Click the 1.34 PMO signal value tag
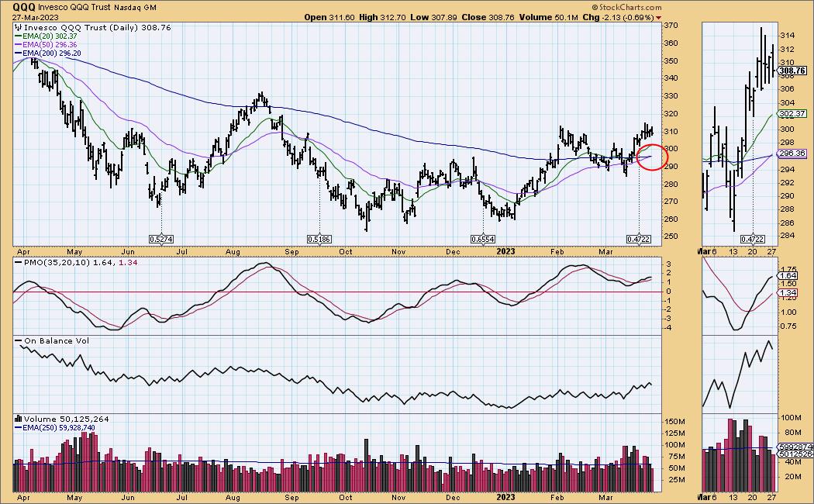The width and height of the screenshot is (814, 504). pos(788,293)
